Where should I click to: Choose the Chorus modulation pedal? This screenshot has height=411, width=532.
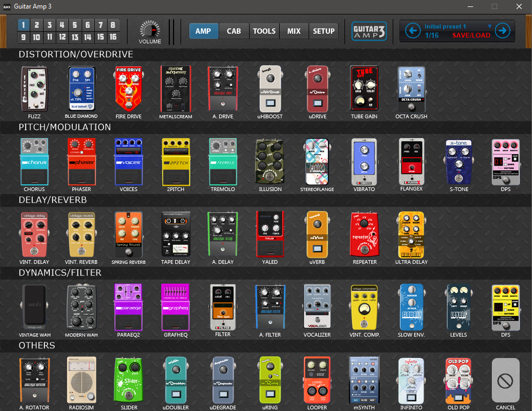tap(34, 162)
